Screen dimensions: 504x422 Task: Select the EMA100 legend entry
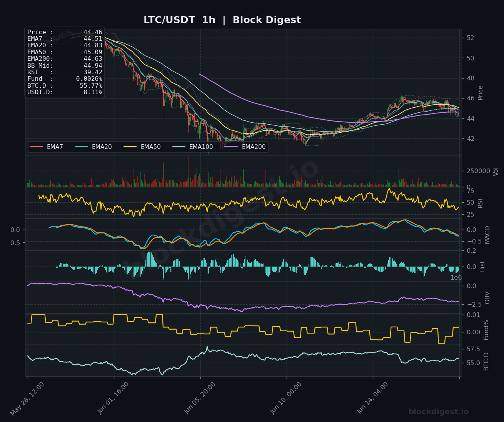tap(193, 147)
